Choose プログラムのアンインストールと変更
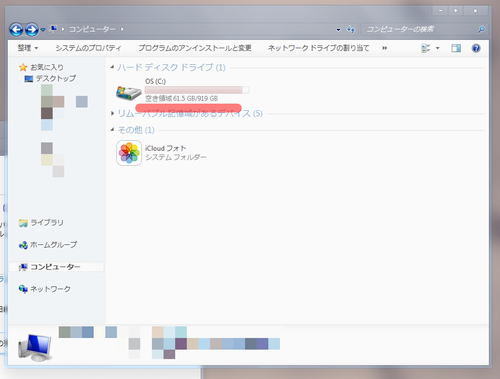 pyautogui.click(x=195, y=48)
